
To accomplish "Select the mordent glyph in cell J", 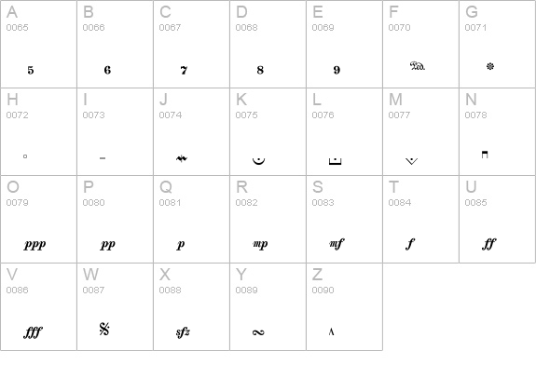I will (182, 158).
